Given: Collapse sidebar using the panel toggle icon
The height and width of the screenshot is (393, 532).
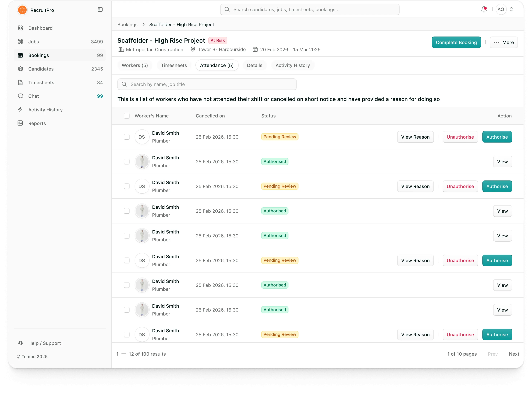Looking at the screenshot, I should click(100, 9).
